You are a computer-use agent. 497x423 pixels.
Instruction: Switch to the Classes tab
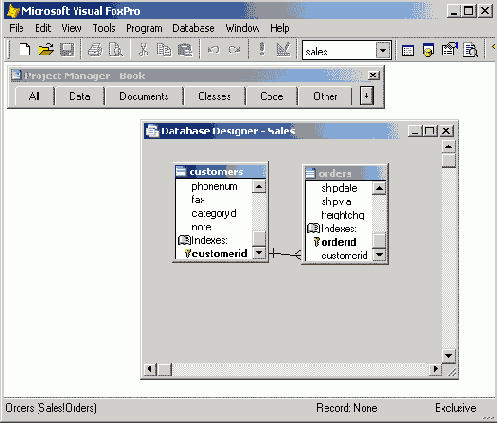click(x=214, y=96)
